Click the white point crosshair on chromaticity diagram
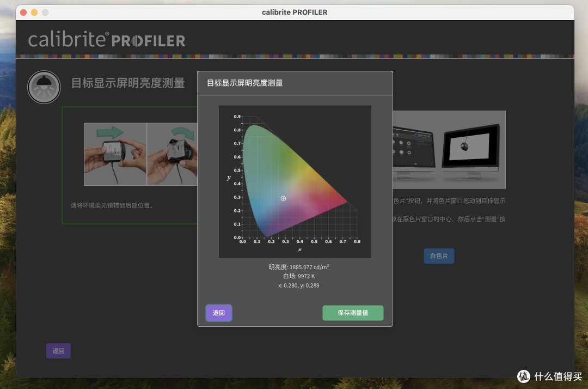The height and width of the screenshot is (389, 588). (x=283, y=198)
